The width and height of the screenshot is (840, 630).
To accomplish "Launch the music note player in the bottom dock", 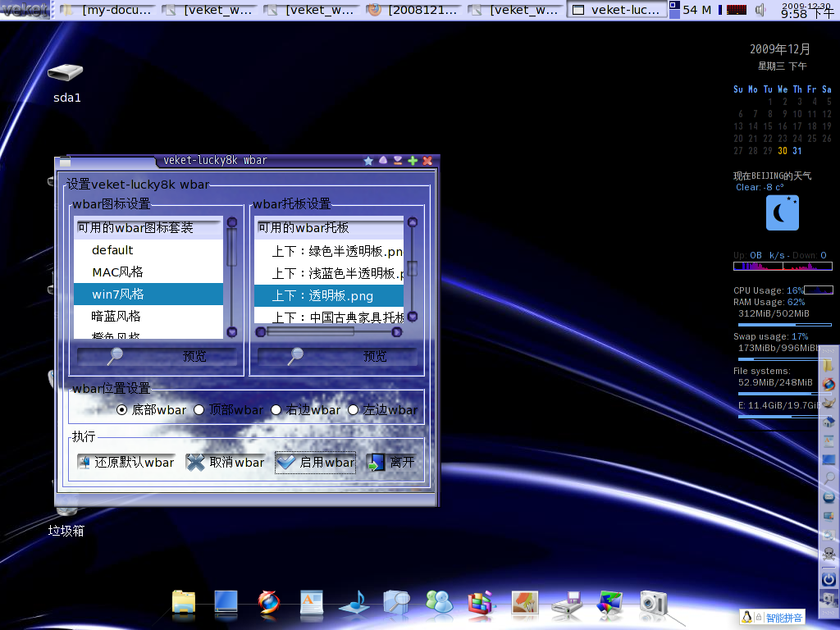I will coord(354,601).
